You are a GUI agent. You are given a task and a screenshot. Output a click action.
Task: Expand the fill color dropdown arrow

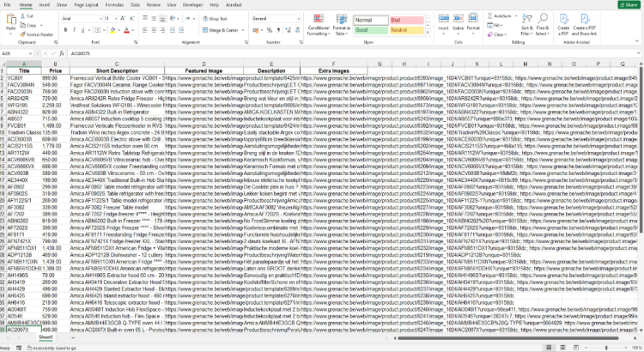pyautogui.click(x=119, y=30)
